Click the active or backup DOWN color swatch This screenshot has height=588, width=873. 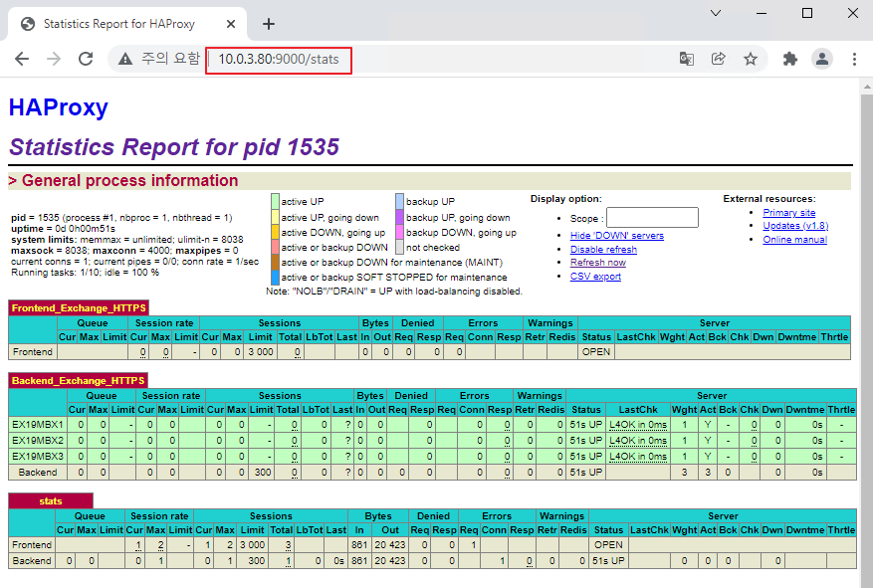click(275, 247)
